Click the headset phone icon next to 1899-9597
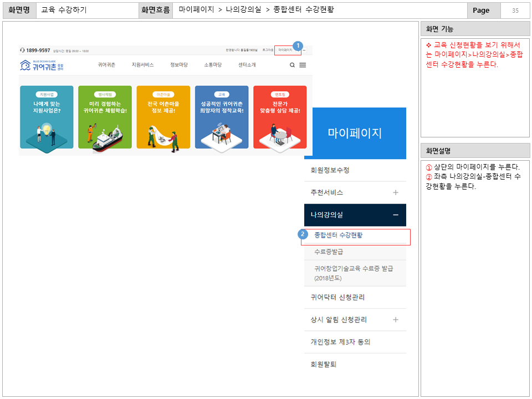Screen dimensions: 532x399 click(23, 49)
